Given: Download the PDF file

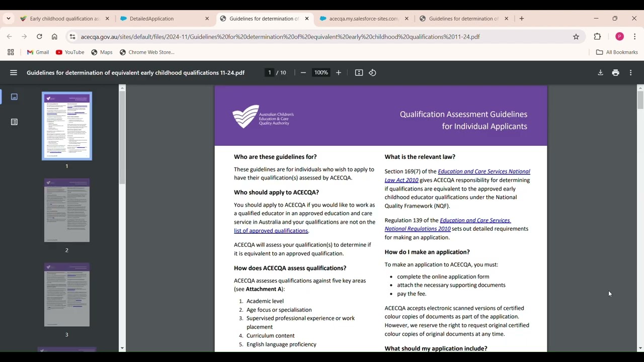Looking at the screenshot, I should pos(600,73).
